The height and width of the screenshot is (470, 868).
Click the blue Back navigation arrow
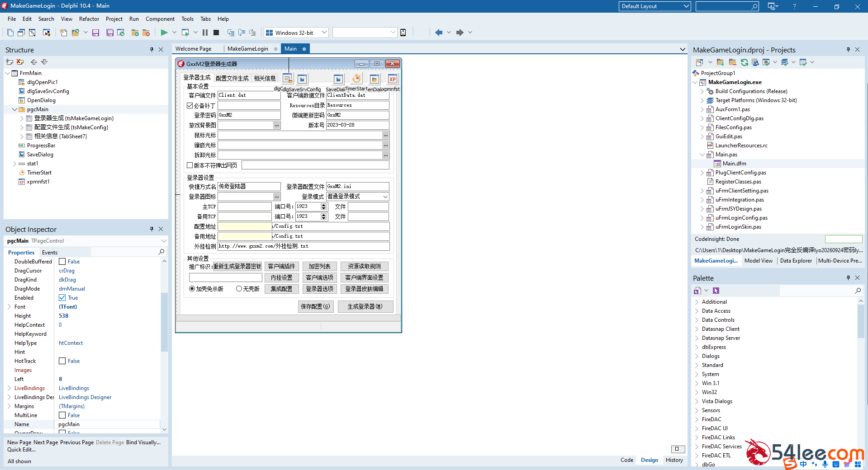(x=439, y=33)
